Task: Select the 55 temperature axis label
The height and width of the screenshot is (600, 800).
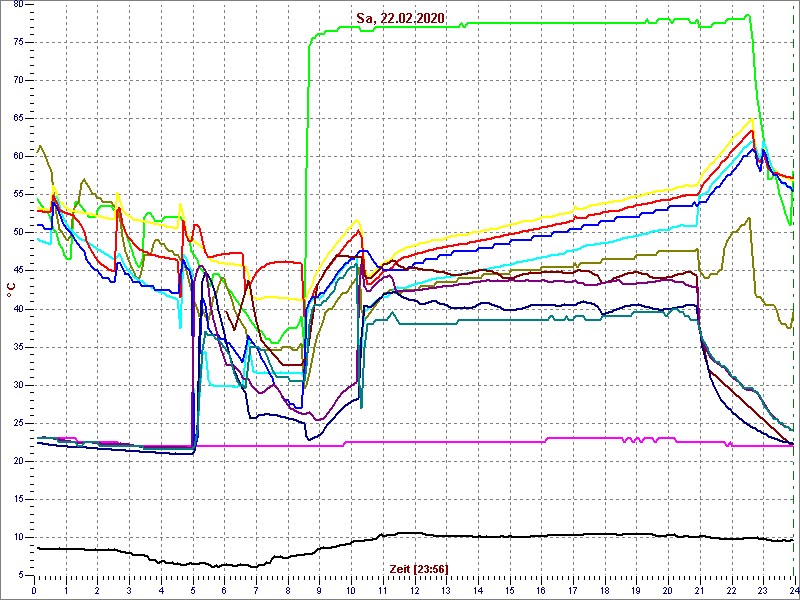Action: [18, 195]
